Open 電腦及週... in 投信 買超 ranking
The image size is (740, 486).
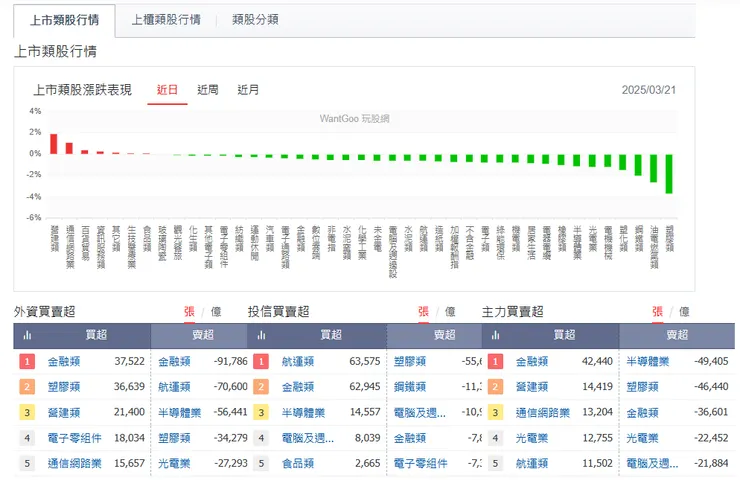tap(308, 438)
